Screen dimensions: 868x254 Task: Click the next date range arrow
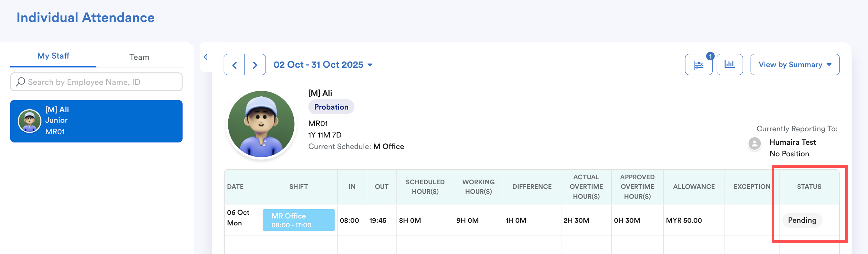[255, 65]
